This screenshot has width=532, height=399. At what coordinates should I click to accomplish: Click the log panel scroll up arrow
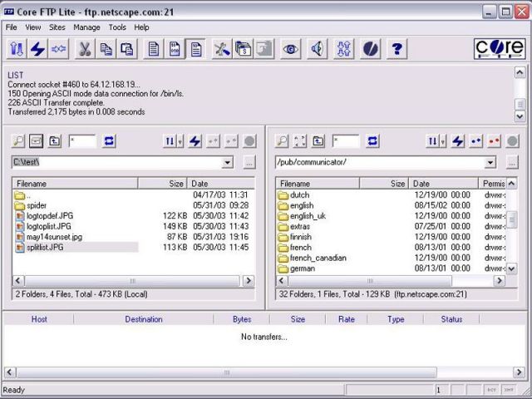520,72
